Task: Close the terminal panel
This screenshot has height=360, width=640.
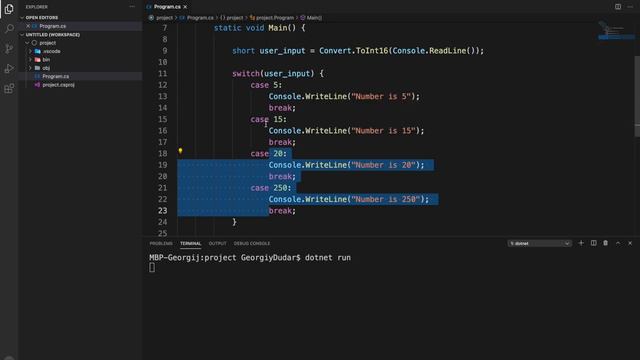Action: [x=630, y=243]
